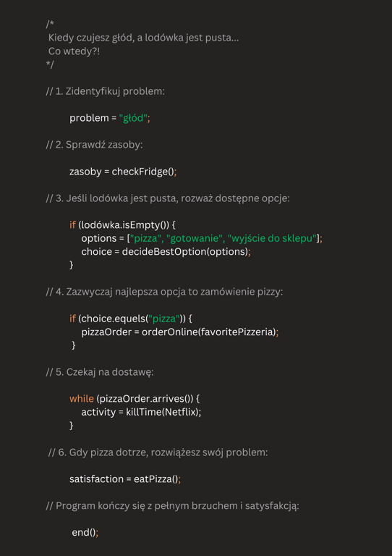The image size is (392, 556).
Task: Click the '// 3. Jeśli lodówka jest pusta' comment
Action: (168, 198)
